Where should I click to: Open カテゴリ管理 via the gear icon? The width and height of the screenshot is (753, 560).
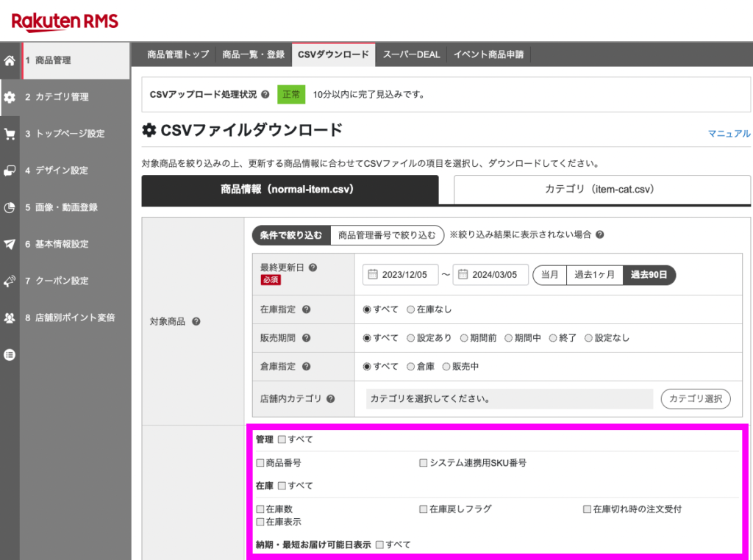[x=8, y=97]
